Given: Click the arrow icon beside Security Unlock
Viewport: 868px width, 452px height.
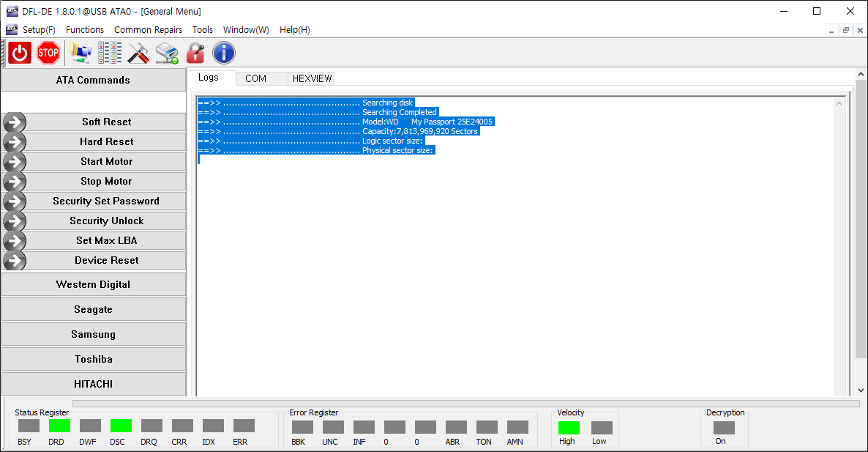Looking at the screenshot, I should pos(15,221).
